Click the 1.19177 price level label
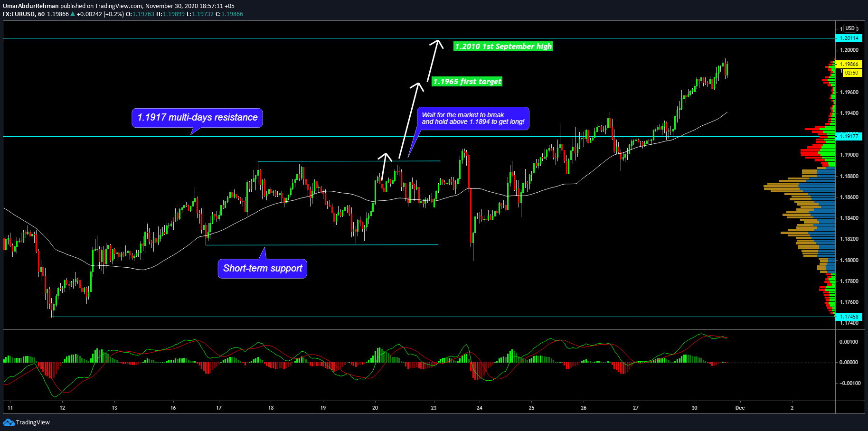Image resolution: width=868 pixels, height=431 pixels. tap(849, 136)
